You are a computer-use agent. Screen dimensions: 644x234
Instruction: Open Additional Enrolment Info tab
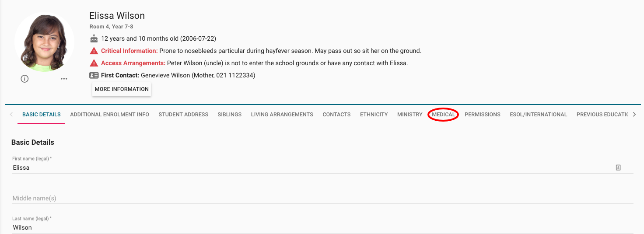109,115
